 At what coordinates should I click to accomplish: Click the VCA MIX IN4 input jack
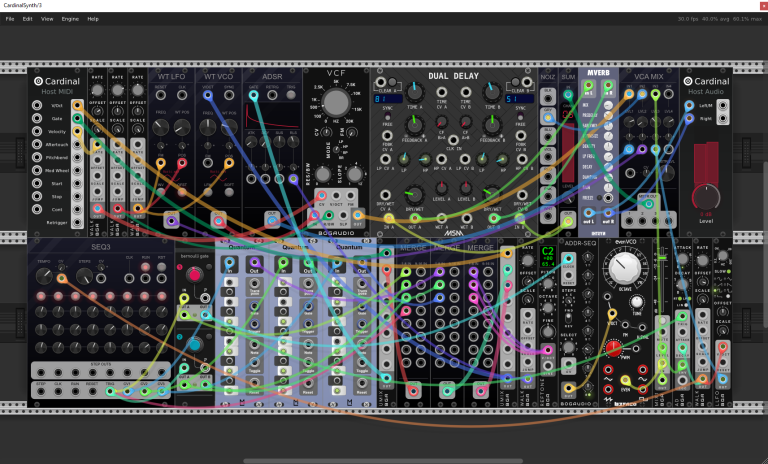[x=669, y=94]
